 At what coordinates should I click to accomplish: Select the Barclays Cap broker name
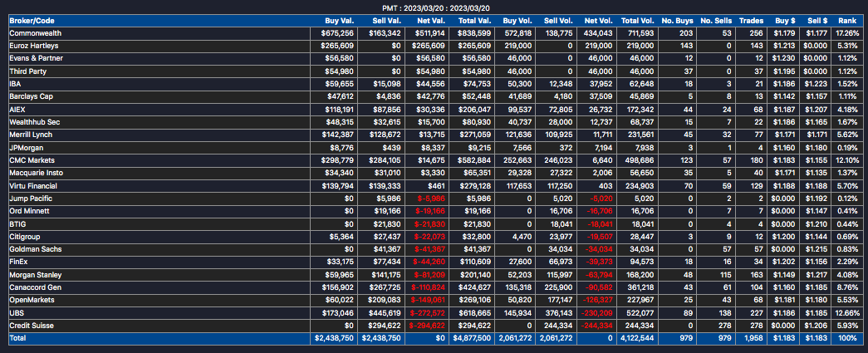(31, 97)
